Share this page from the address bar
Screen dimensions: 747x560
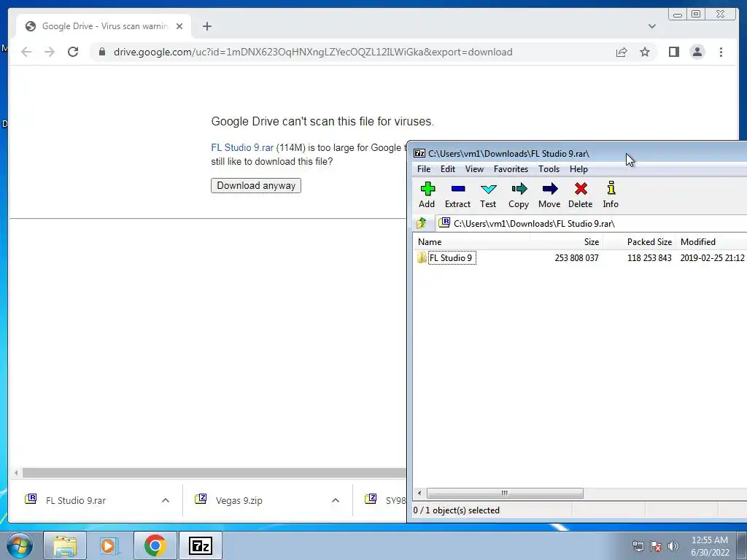(622, 52)
